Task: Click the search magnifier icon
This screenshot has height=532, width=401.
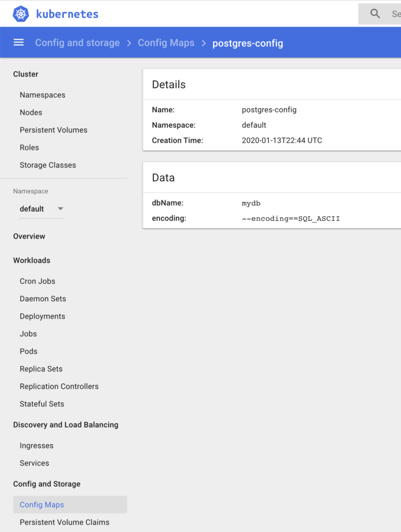Action: point(375,14)
